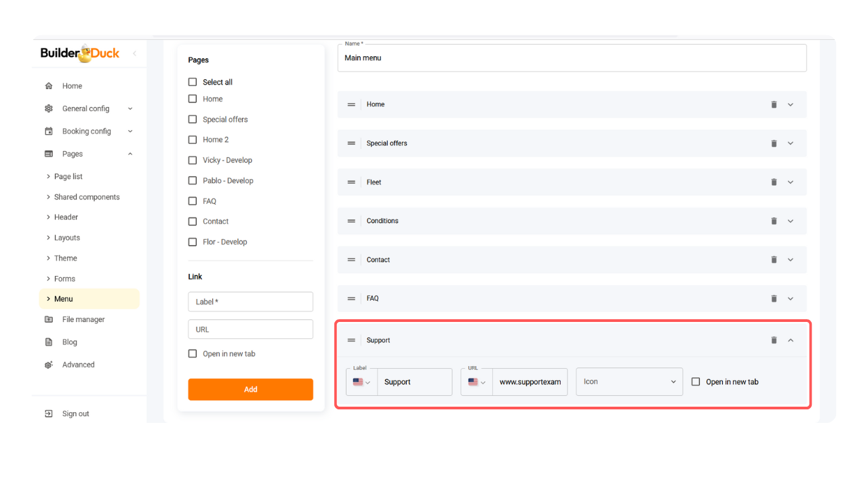Click the orange Add button
868x488 pixels.
(x=250, y=389)
